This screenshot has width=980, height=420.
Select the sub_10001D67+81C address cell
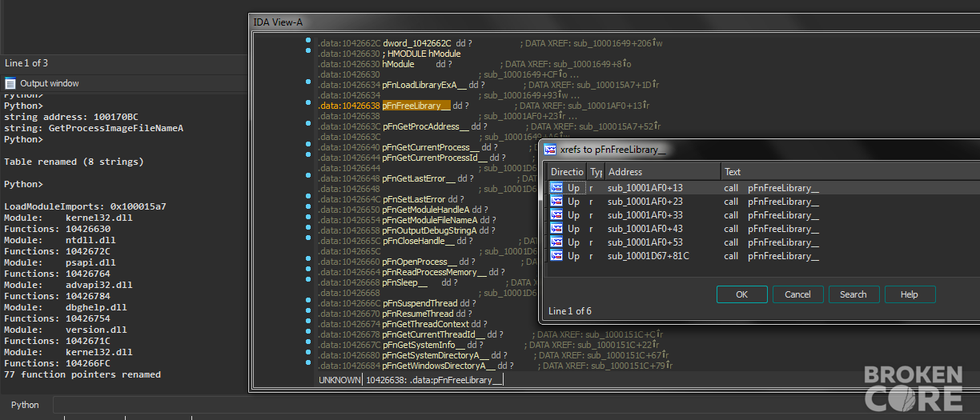point(648,256)
